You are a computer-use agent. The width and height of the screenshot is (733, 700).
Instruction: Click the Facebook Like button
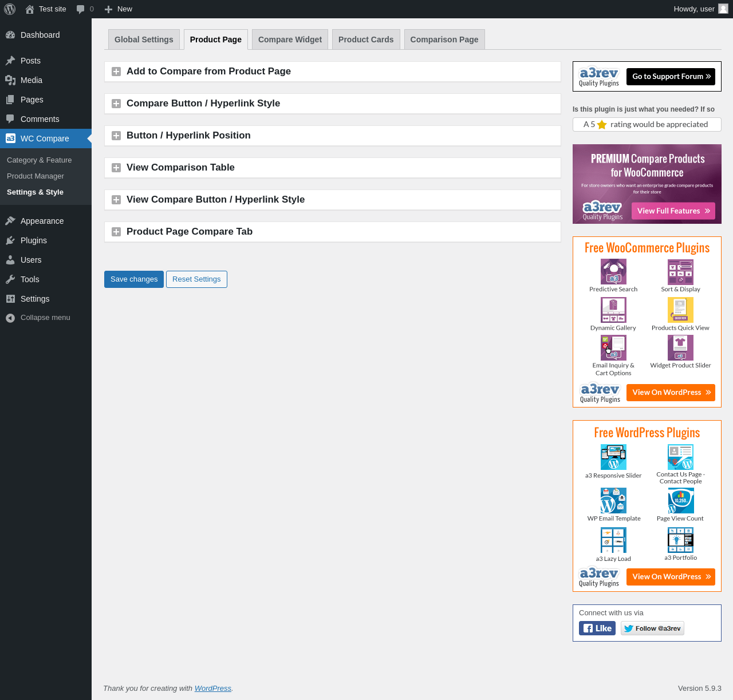(x=597, y=628)
